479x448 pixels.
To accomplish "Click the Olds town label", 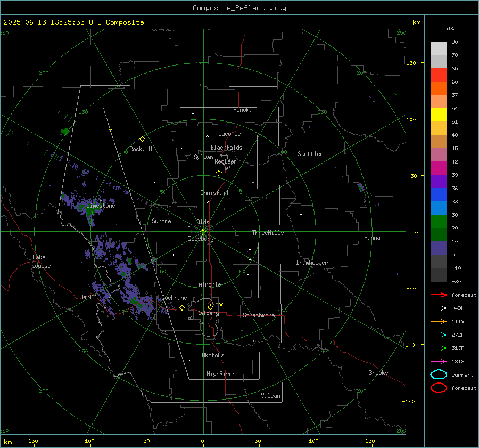I will (x=203, y=222).
